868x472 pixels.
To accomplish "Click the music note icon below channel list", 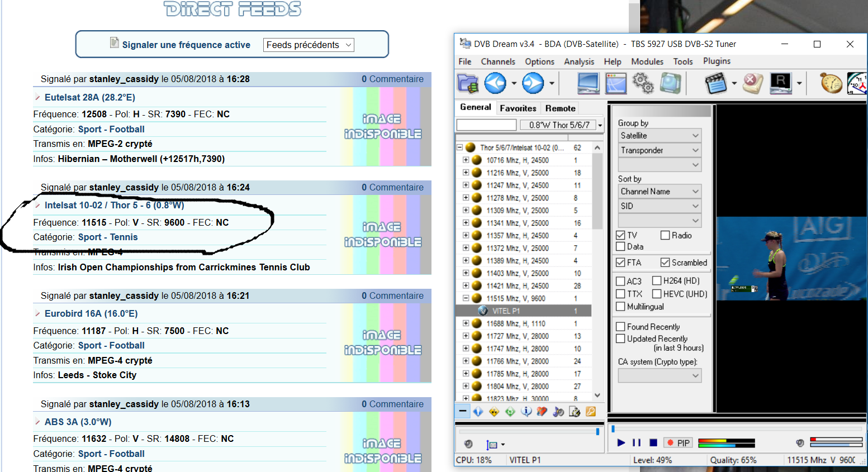I will [x=558, y=412].
